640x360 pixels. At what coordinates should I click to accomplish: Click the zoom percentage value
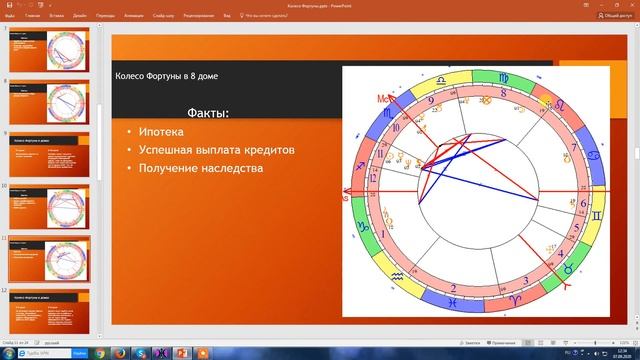point(624,343)
